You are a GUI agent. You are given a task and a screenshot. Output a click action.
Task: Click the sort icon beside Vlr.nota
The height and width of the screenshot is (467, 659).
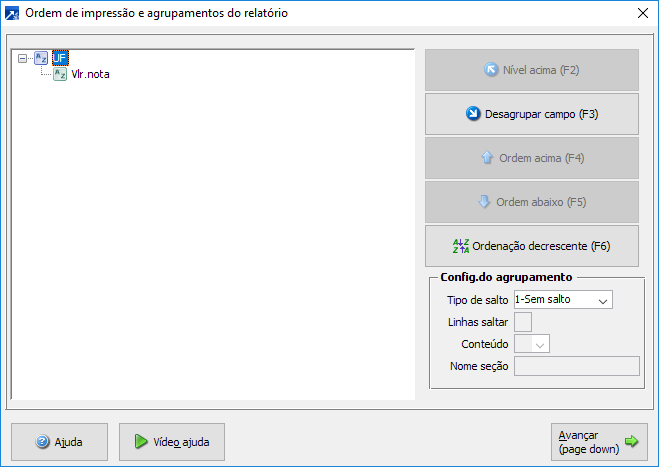(x=60, y=74)
